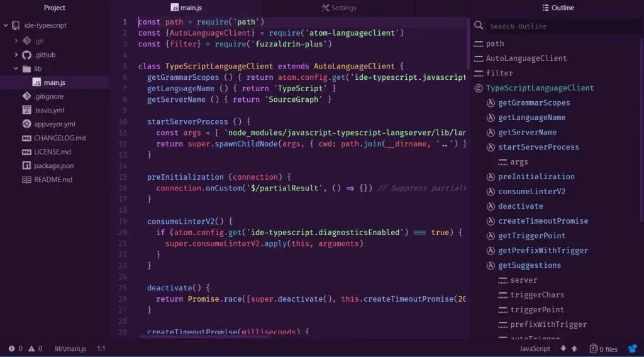Click the squirrel update icon in status bar
The width and height of the screenshot is (644, 357).
pos(632,348)
